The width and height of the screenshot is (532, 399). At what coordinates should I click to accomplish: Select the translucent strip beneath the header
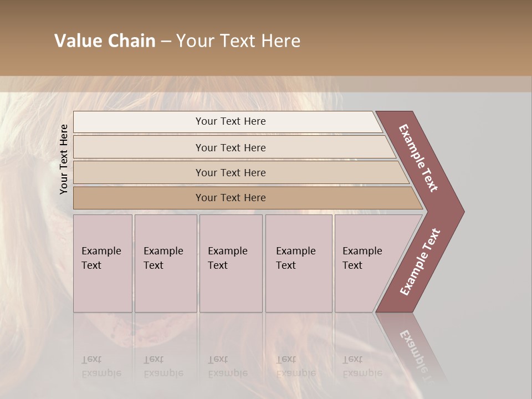[x=266, y=84]
